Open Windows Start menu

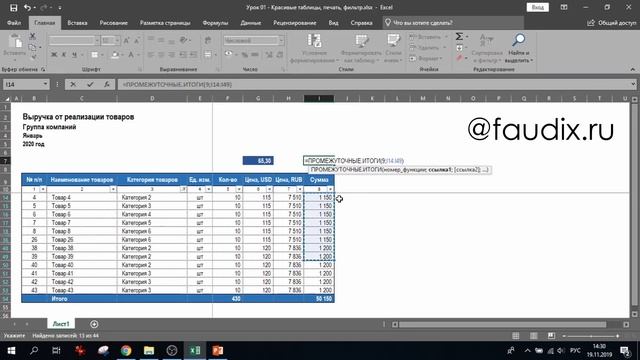[11, 351]
